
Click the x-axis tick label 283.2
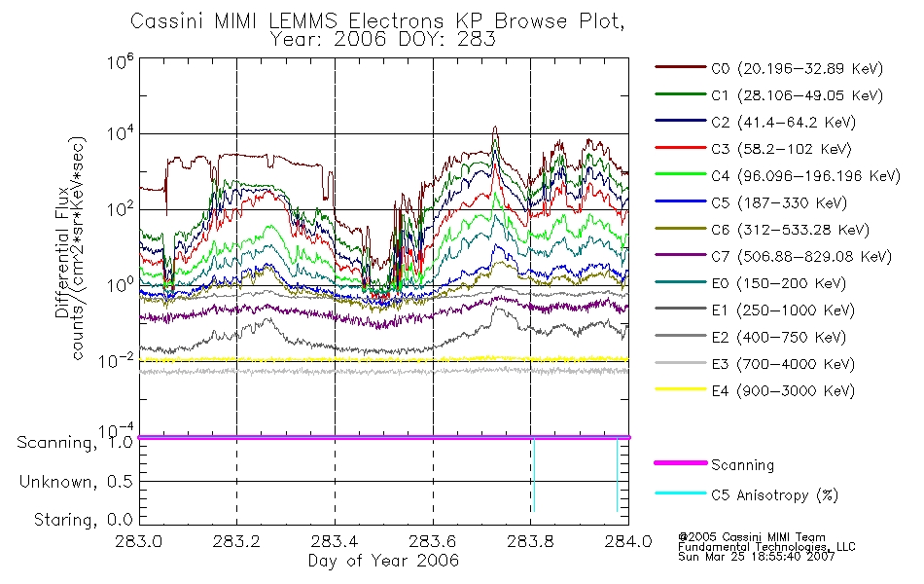point(237,541)
